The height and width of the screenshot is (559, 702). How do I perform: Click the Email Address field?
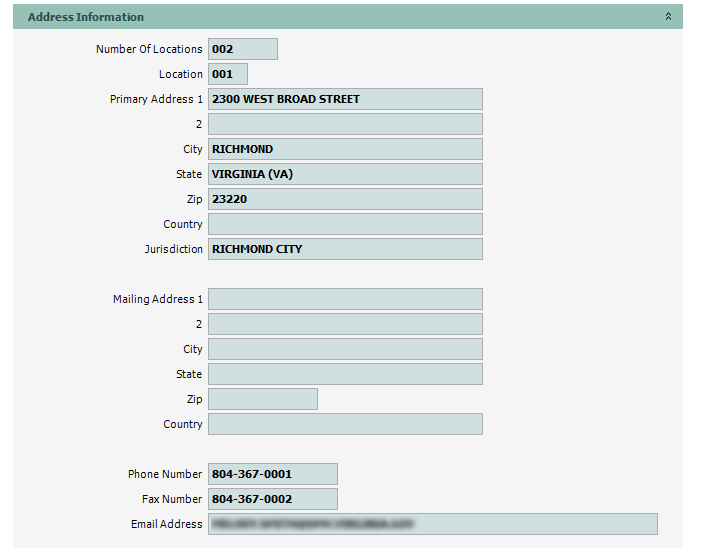coord(432,524)
